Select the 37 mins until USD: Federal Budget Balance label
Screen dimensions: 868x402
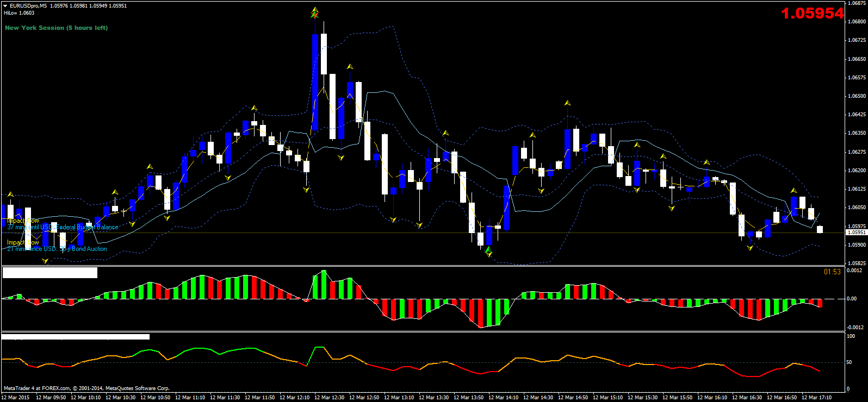click(x=63, y=227)
